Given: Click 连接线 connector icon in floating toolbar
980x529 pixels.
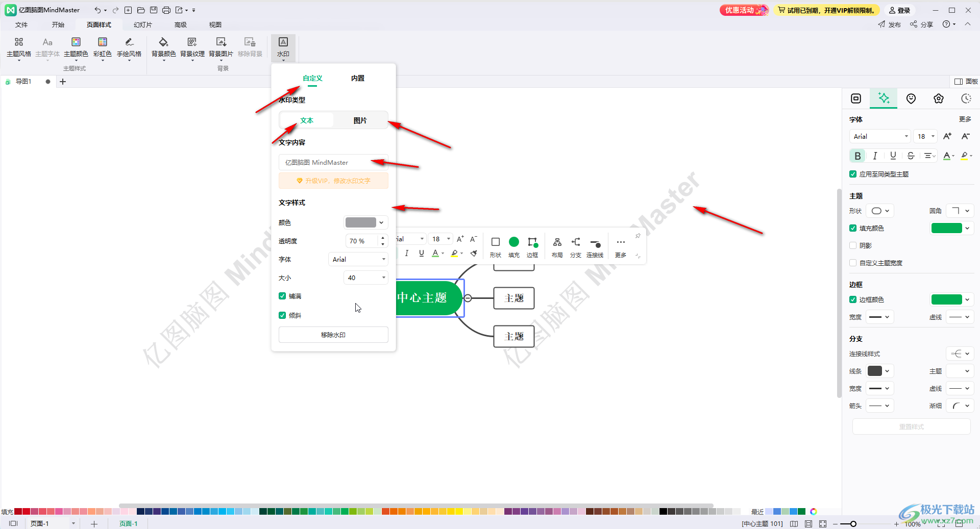Looking at the screenshot, I should click(595, 247).
